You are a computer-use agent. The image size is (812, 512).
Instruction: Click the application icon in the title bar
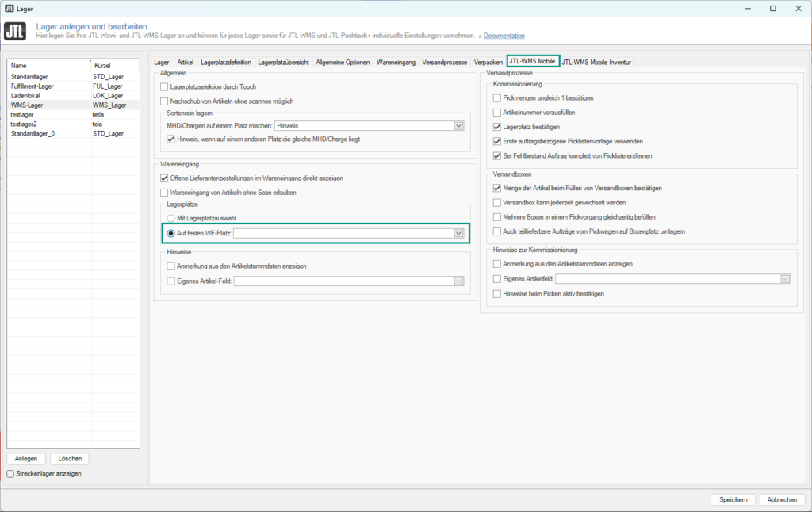point(11,8)
